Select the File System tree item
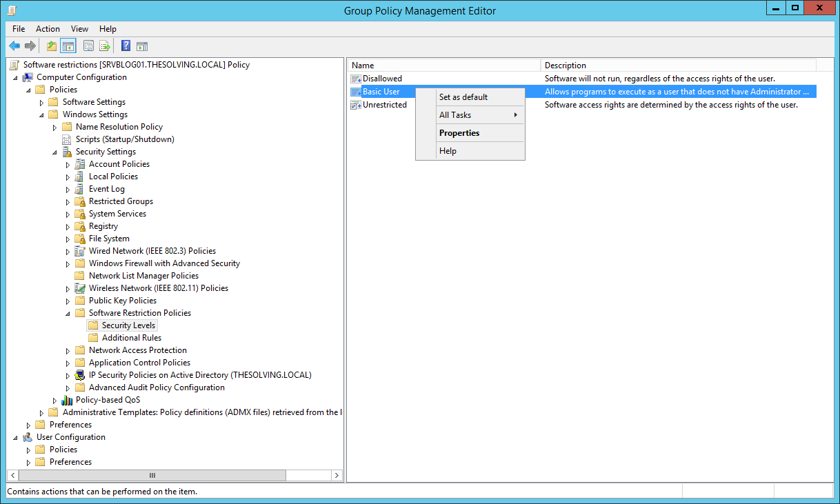Screen dimensions: 840x504 (109, 239)
